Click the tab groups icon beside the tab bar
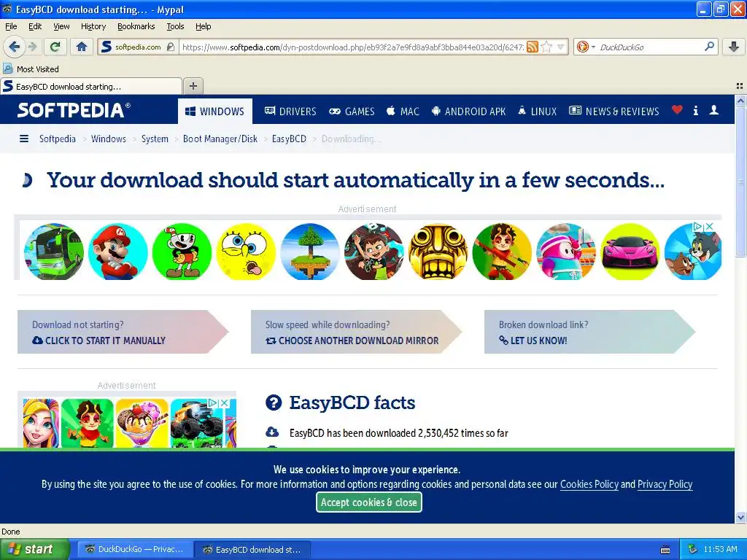 click(x=740, y=86)
